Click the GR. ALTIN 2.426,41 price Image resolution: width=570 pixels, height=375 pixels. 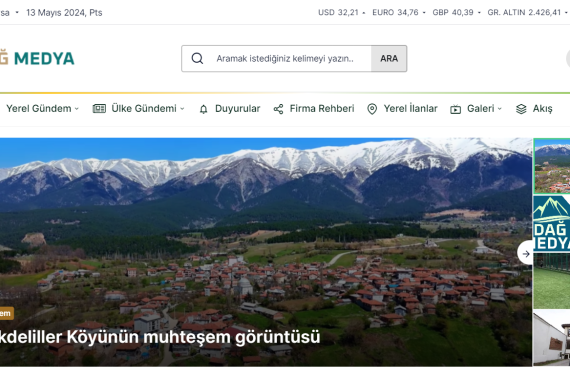click(x=524, y=13)
